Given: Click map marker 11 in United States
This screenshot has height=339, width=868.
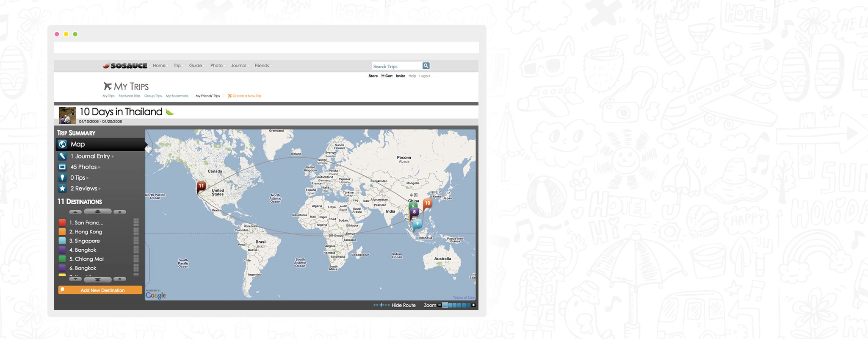Looking at the screenshot, I should click(x=201, y=187).
